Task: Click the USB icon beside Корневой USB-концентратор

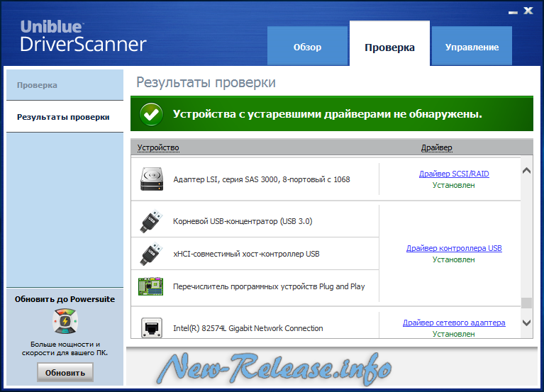Action: coord(151,221)
